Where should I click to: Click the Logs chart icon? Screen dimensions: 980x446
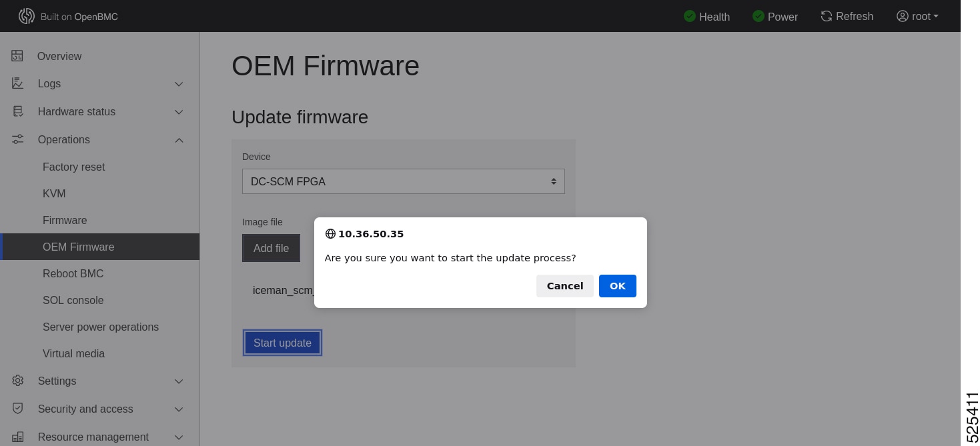coord(17,83)
